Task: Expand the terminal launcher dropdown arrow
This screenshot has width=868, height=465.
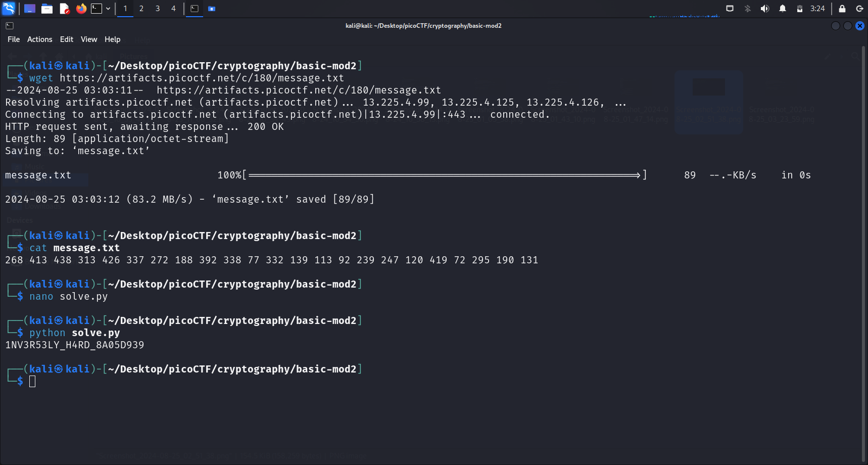Action: [108, 9]
